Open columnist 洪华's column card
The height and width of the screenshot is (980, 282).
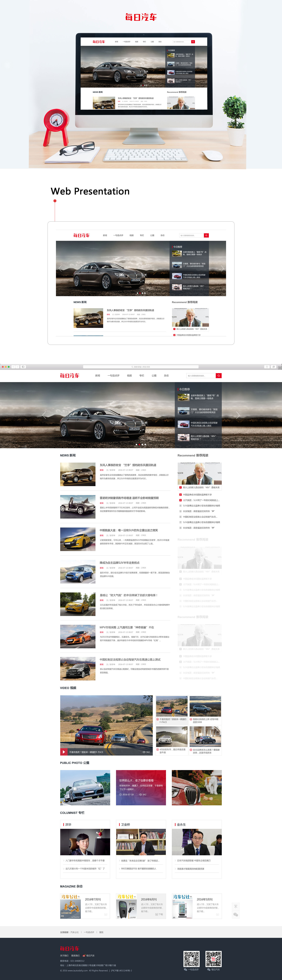tap(85, 850)
